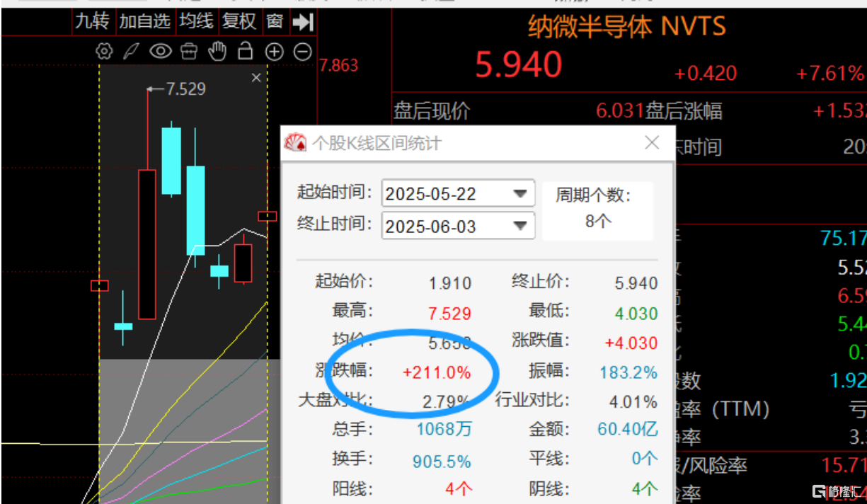
Task: Click the 平线 value 0个
Action: point(645,459)
